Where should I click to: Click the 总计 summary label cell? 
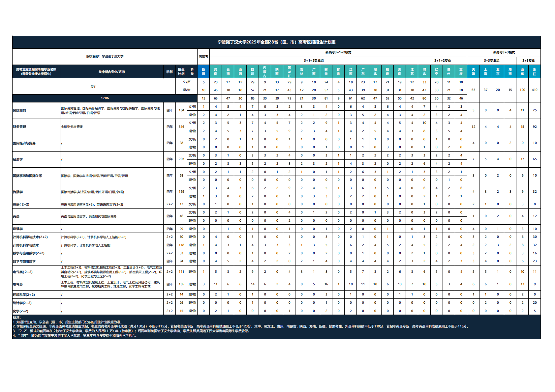pyautogui.click(x=94, y=86)
